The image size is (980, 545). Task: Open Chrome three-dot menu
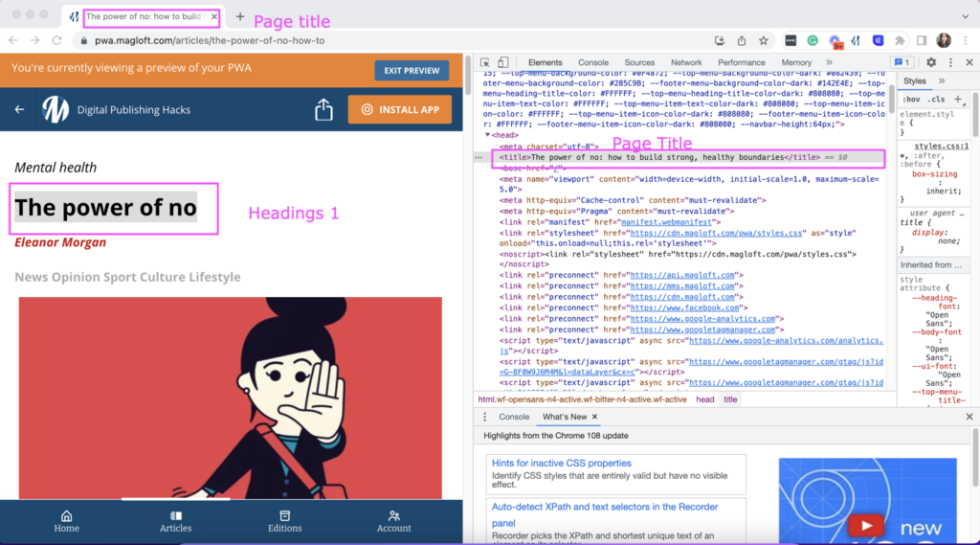click(x=966, y=40)
